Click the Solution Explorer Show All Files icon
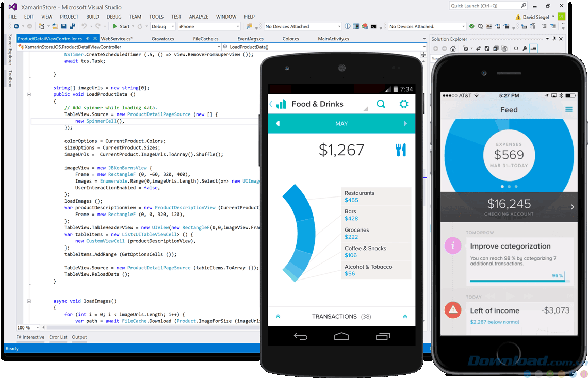The image size is (588, 378). (x=504, y=48)
